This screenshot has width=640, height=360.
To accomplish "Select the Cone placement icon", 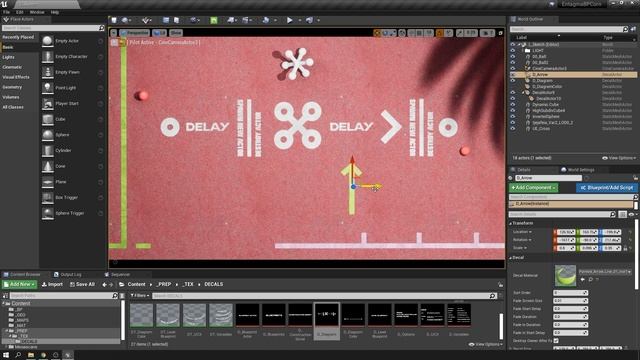I will (x=48, y=166).
